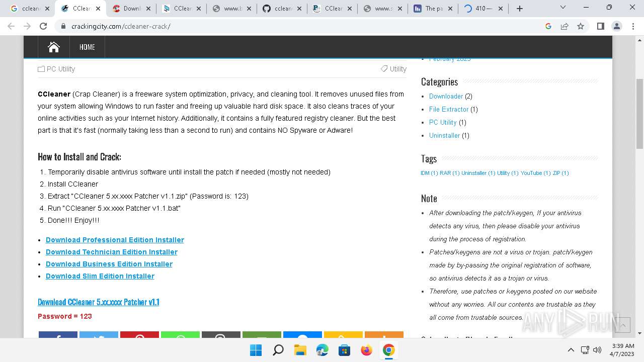Share this page icon

(x=565, y=26)
